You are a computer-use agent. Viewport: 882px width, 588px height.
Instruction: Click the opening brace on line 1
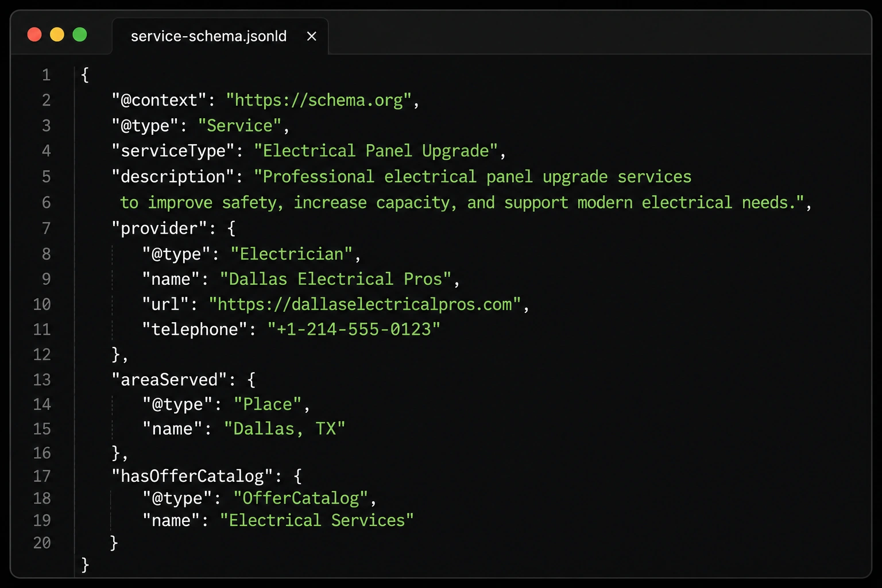tap(85, 75)
